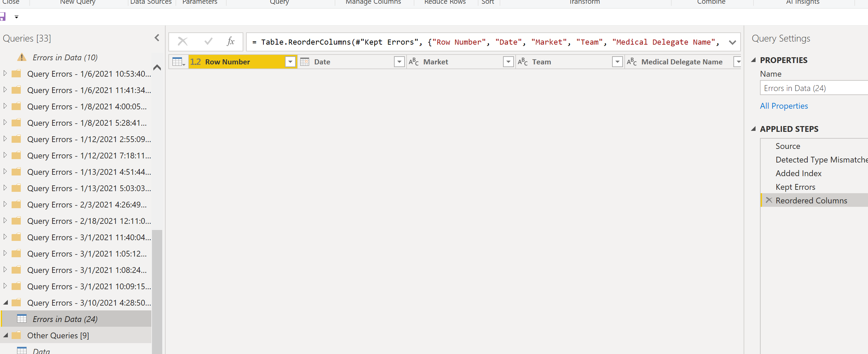The image size is (868, 354).
Task: Click the text type icon on Team column
Action: point(523,62)
